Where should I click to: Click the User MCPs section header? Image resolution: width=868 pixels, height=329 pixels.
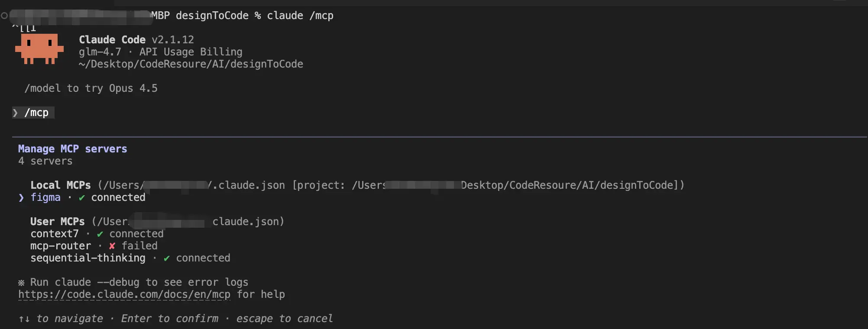[x=58, y=222]
